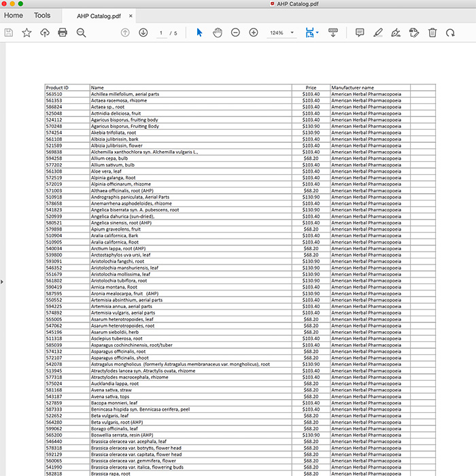Viewport: 476px width, 476px height.
Task: Expand the left navigation pane arrow
Action: click(2, 282)
